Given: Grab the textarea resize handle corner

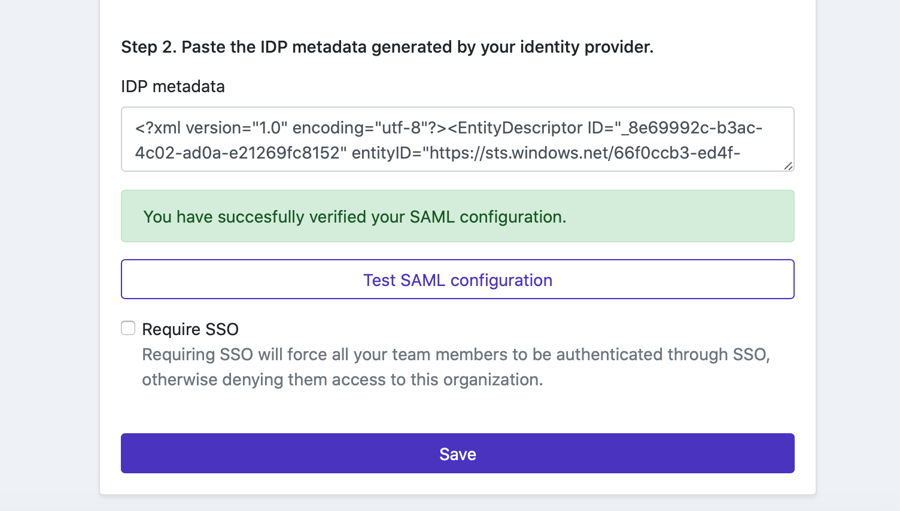Looking at the screenshot, I should pos(788,165).
